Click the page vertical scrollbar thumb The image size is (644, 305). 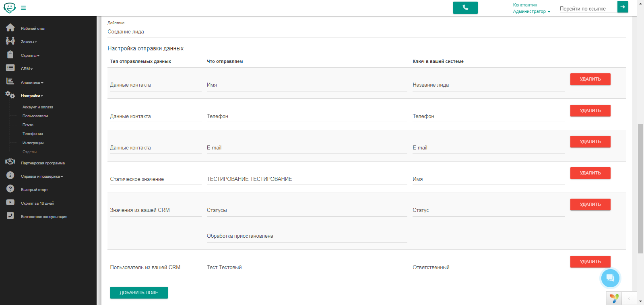[x=640, y=189]
